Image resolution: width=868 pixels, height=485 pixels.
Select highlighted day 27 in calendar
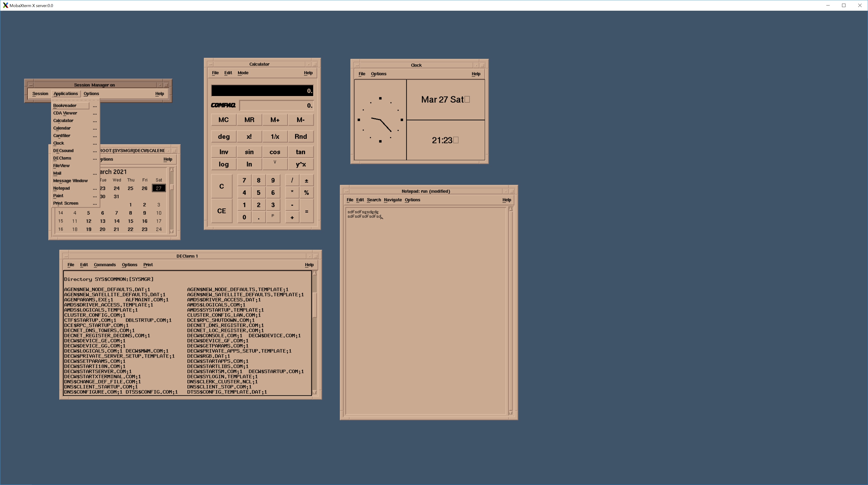coord(159,188)
